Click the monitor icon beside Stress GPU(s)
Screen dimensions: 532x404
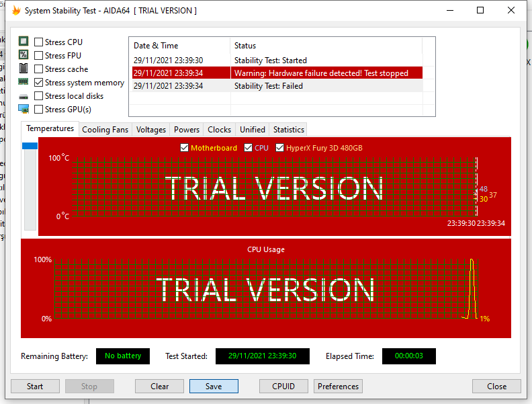(x=24, y=109)
